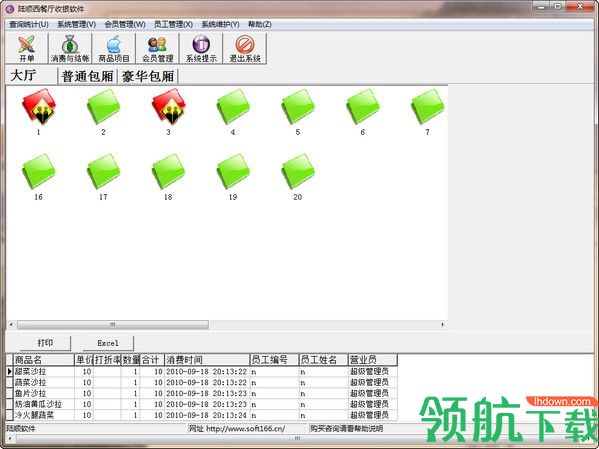Click 员工编号 column header
The width and height of the screenshot is (599, 449).
[x=274, y=360]
